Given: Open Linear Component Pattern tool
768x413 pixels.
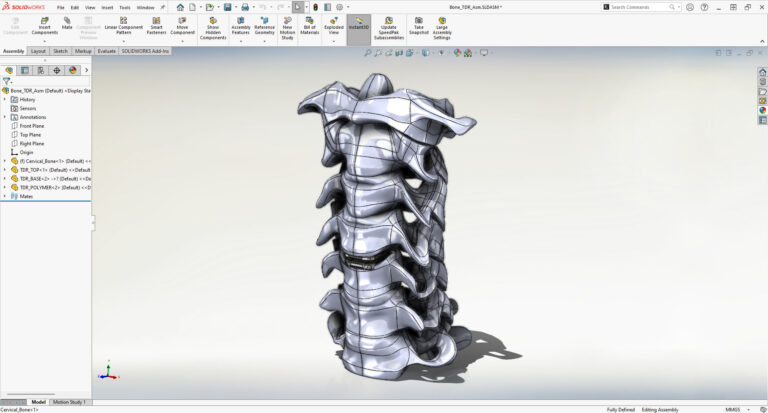Looking at the screenshot, I should 124,26.
